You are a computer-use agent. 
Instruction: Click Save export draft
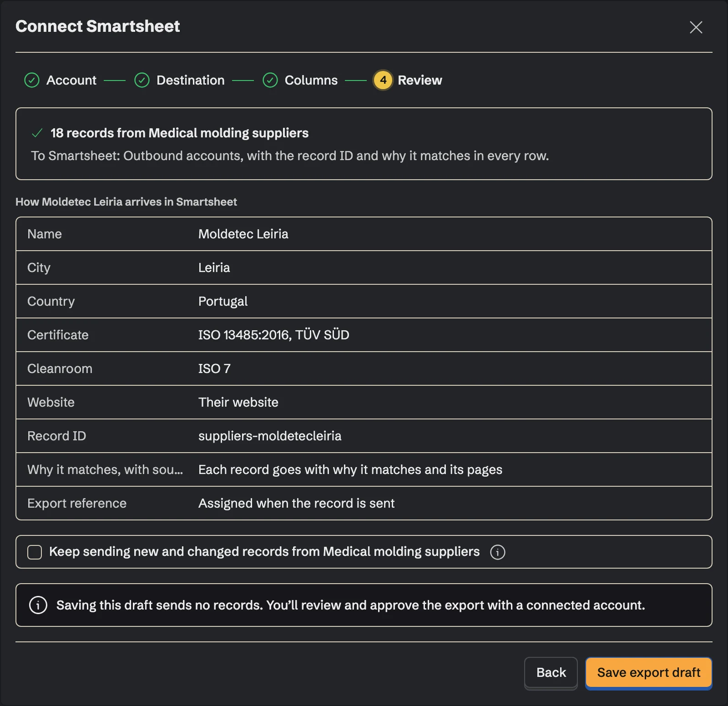tap(648, 672)
